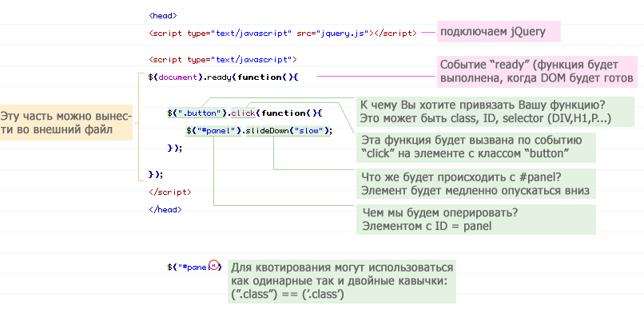Click the inner closing '});' after slideDown line
644x309 pixels.
coord(174,149)
